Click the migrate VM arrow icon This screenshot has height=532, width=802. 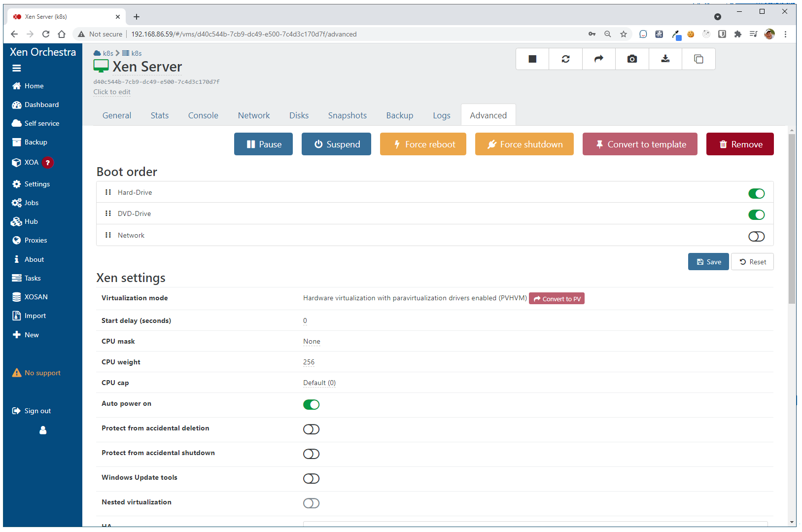coord(598,59)
